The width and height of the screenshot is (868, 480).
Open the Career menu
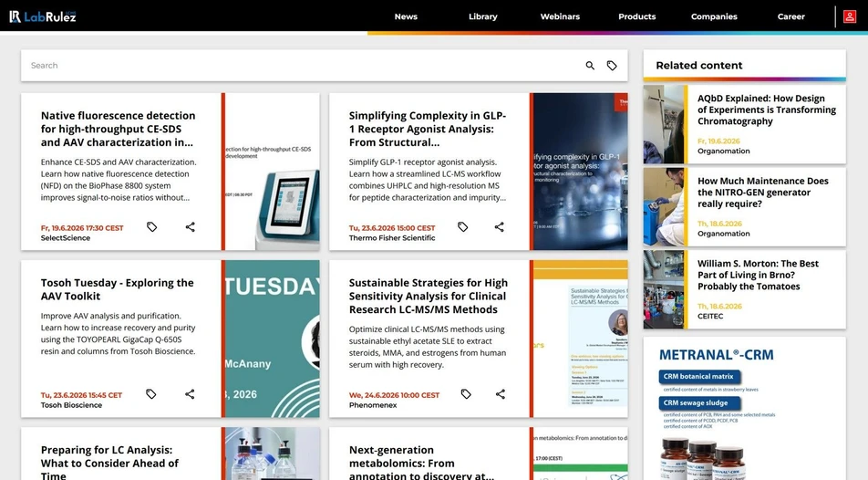pos(791,16)
